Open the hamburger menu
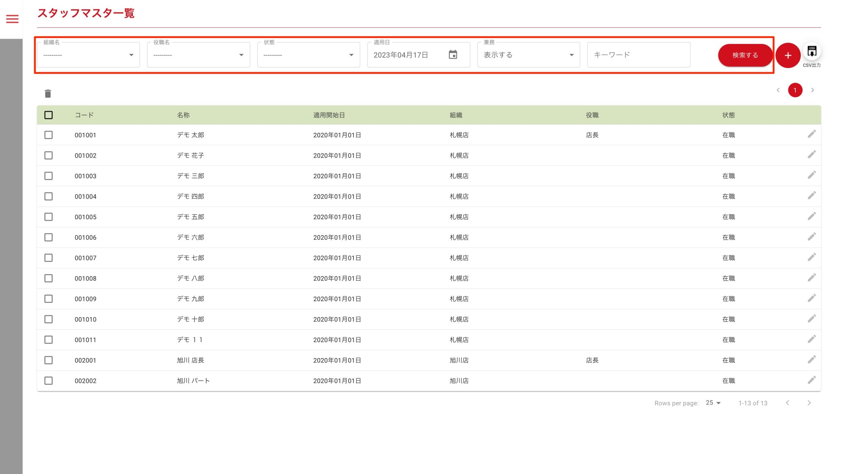 (x=12, y=19)
